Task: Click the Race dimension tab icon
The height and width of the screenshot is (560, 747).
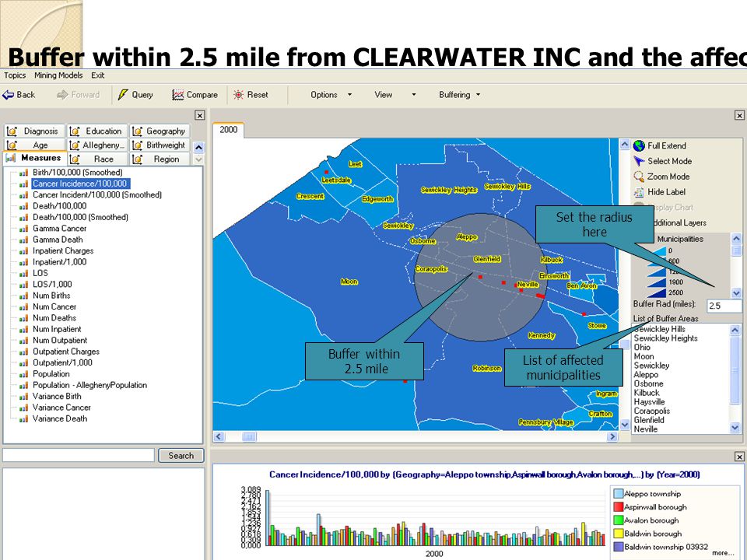Action: point(75,159)
